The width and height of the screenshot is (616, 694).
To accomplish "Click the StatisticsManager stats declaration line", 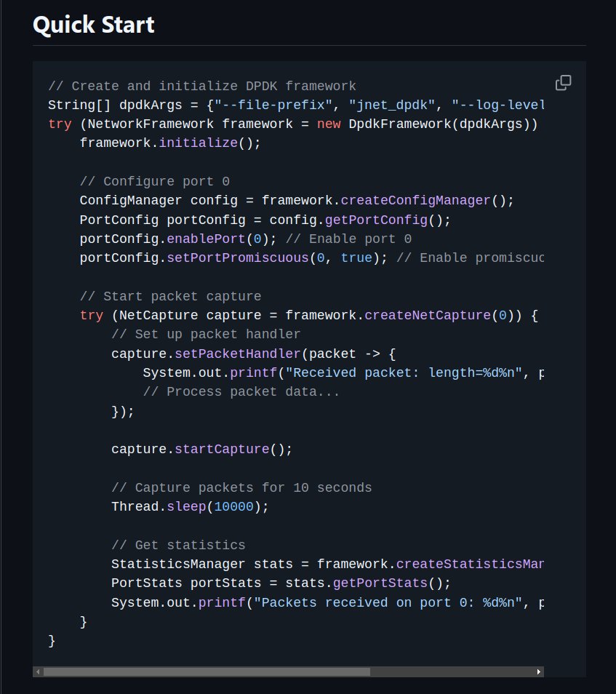I will (x=327, y=565).
